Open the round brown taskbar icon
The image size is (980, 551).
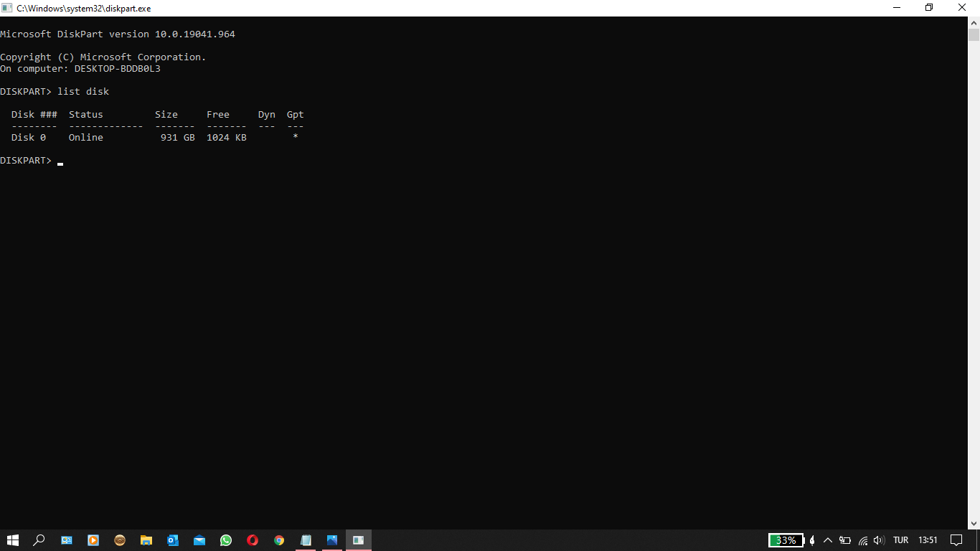point(120,540)
